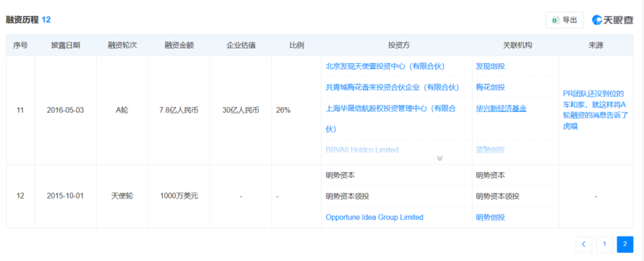The image size is (644, 261).
Task: Expand the investor list double-chevron
Action: pyautogui.click(x=440, y=158)
